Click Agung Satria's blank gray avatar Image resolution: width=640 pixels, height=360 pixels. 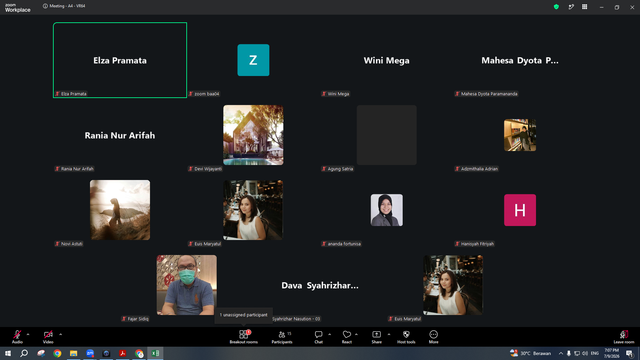click(387, 135)
